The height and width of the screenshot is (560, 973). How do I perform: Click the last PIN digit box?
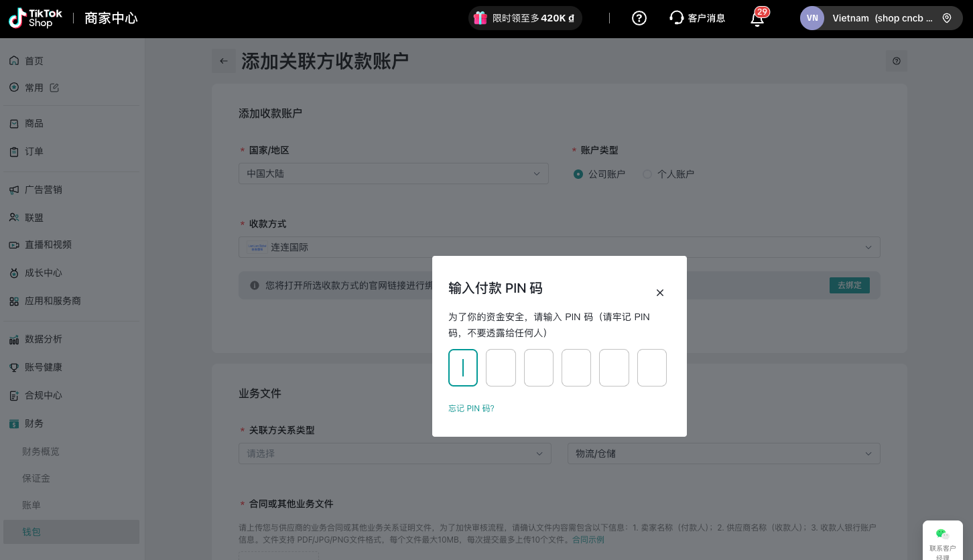pos(651,368)
